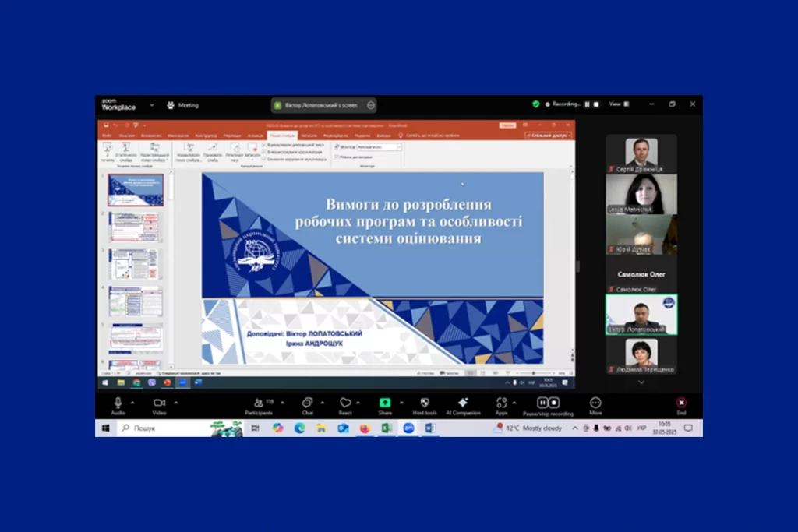The height and width of the screenshot is (532, 798).
Task: Open Excel from taskbar
Action: tap(387, 428)
